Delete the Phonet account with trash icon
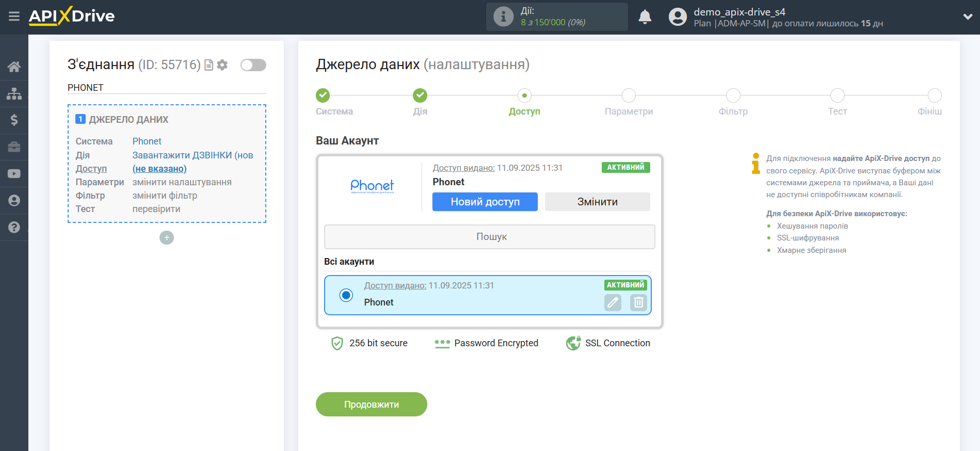The image size is (980, 451). tap(638, 302)
